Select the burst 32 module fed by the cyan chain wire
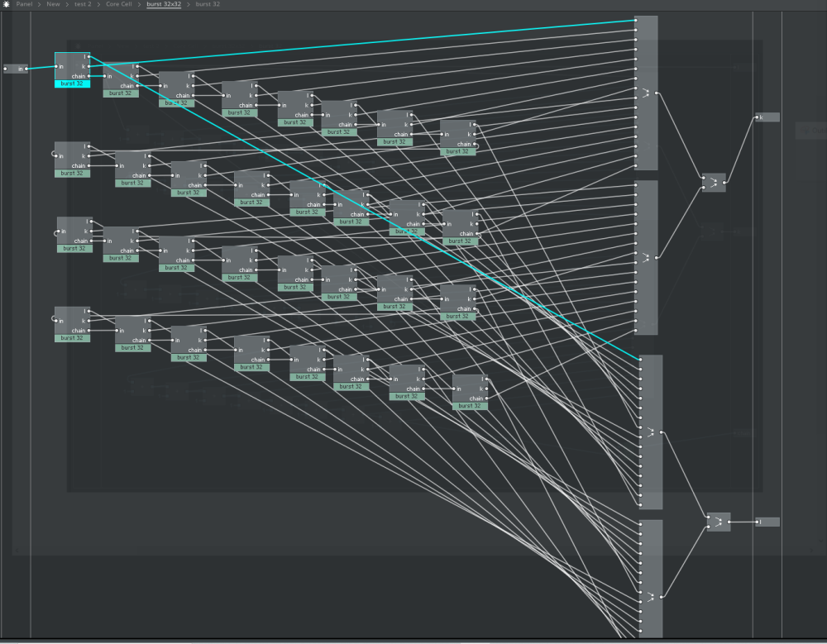The height and width of the screenshot is (644, 827). click(x=121, y=79)
